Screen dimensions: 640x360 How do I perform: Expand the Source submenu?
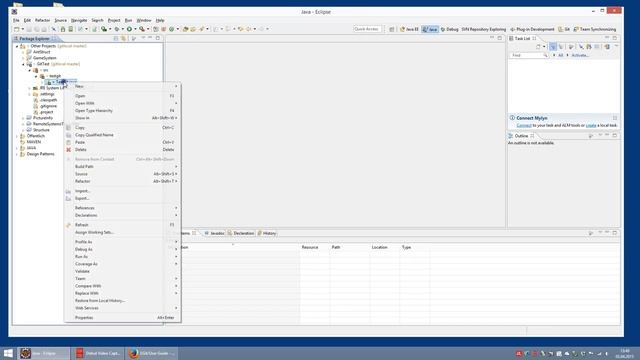pyautogui.click(x=122, y=174)
